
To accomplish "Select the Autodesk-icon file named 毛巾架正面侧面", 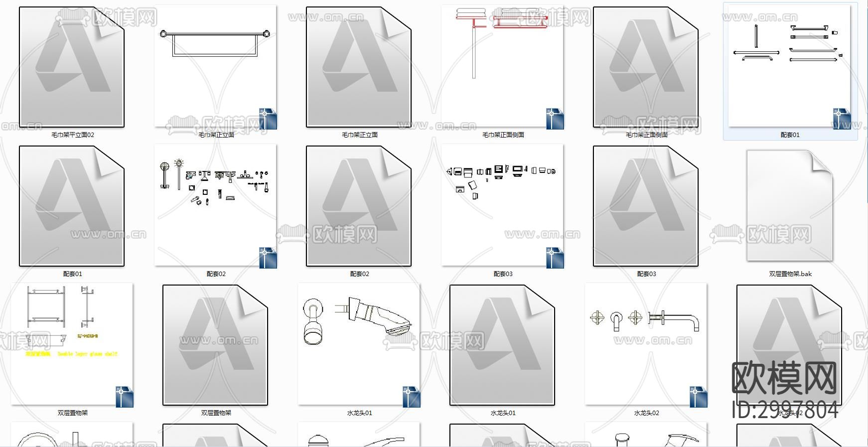I will coord(646,67).
